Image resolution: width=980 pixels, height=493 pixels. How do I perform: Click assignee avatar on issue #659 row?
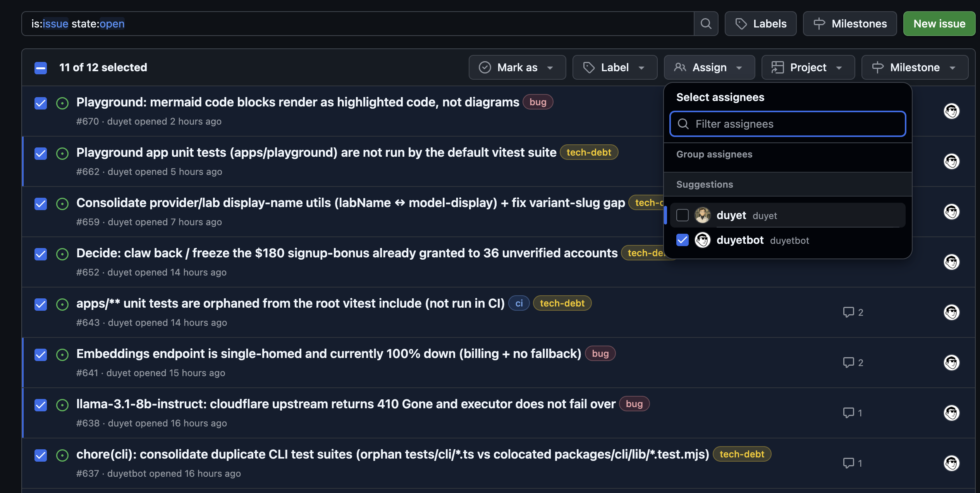951,212
